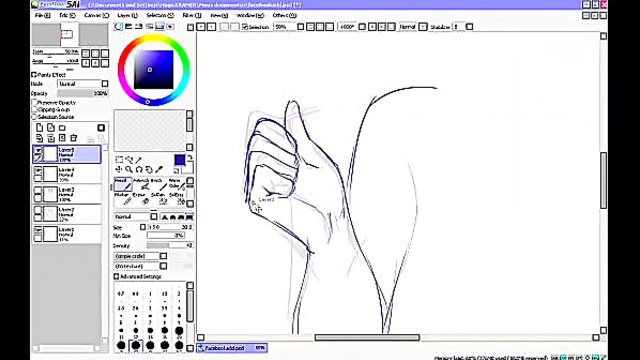Screen dimensions: 640x360
Task: Open the File menu
Action: click(x=42, y=15)
